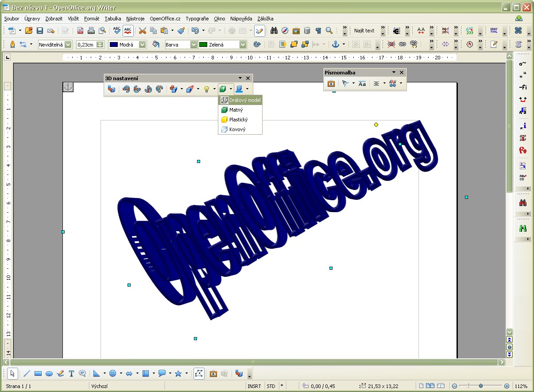The height and width of the screenshot is (392, 534).
Task: Pick Plastický surface option
Action: point(240,120)
